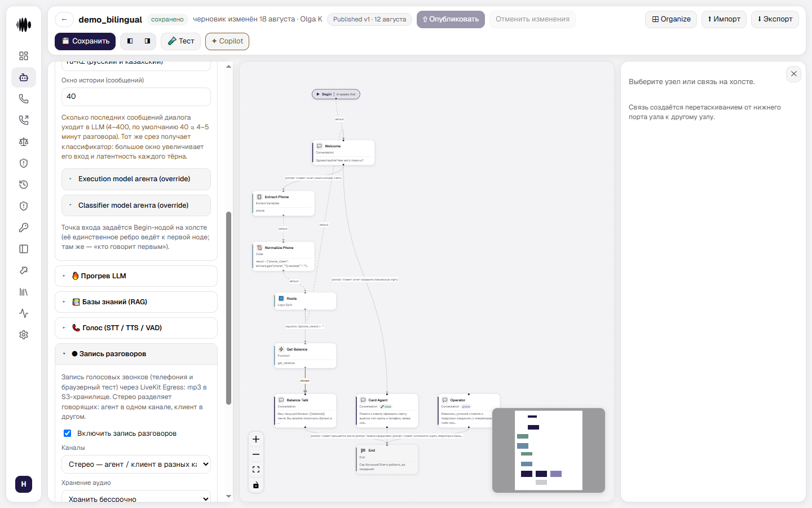This screenshot has height=508, width=812.
Task: Click the Импорт button
Action: coord(724,19)
